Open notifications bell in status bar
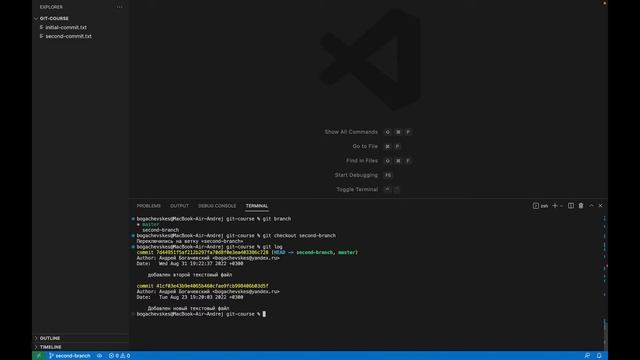The width and height of the screenshot is (640, 360). point(599,356)
